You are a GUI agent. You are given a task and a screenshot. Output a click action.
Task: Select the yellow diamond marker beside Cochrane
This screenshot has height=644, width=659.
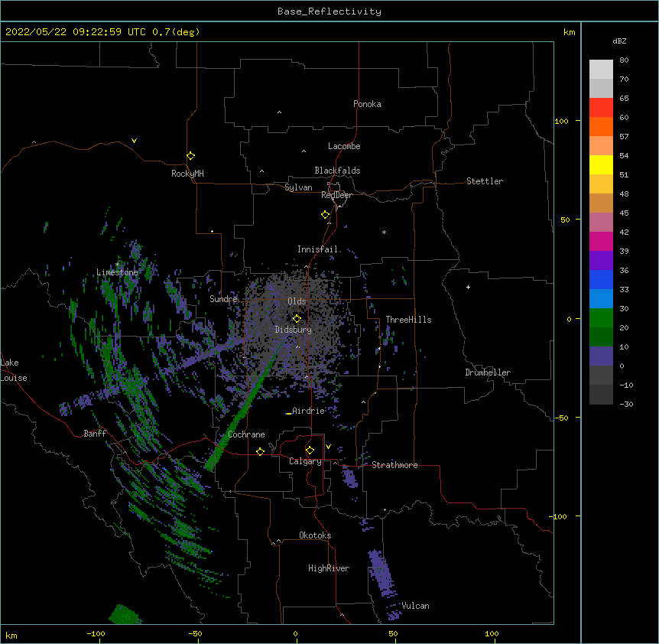click(260, 451)
